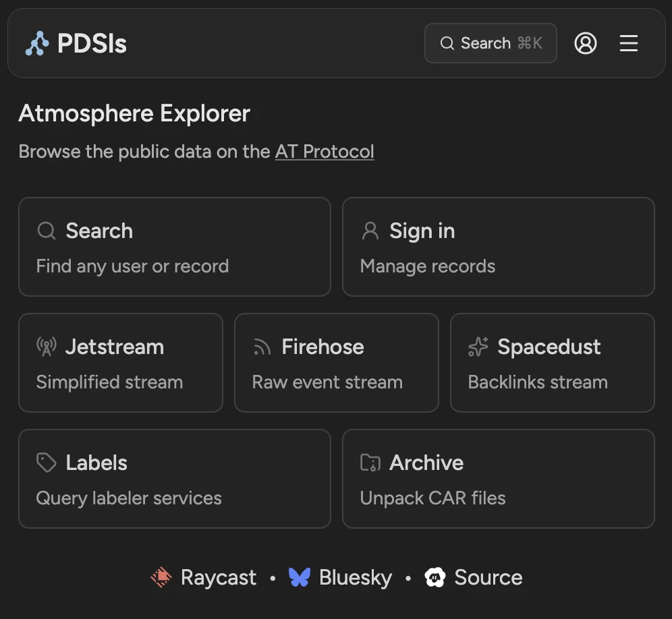Click the Archive folder icon
672x619 pixels.
click(370, 463)
